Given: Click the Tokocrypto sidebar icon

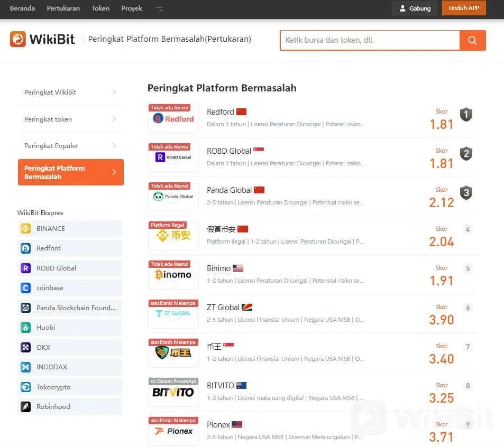Looking at the screenshot, I should [26, 387].
